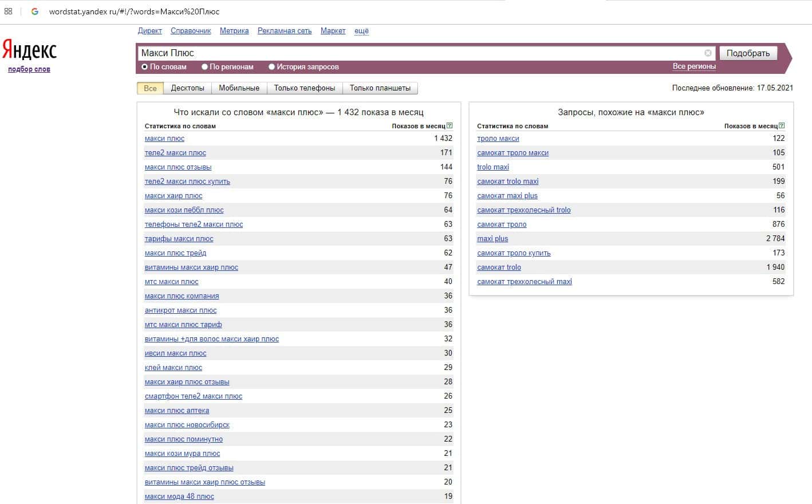812x504 pixels.
Task: Click the 'подбор слов' link under logo
Action: [29, 69]
